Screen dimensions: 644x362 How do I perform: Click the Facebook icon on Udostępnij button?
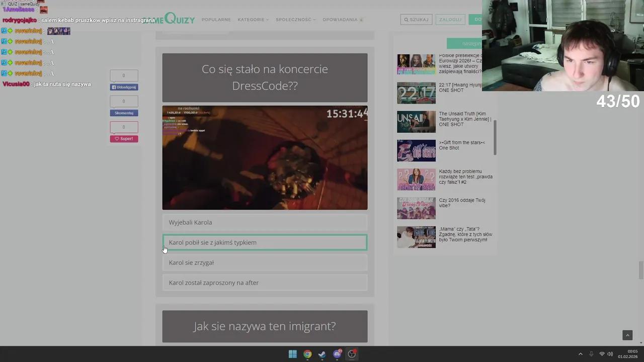[115, 87]
